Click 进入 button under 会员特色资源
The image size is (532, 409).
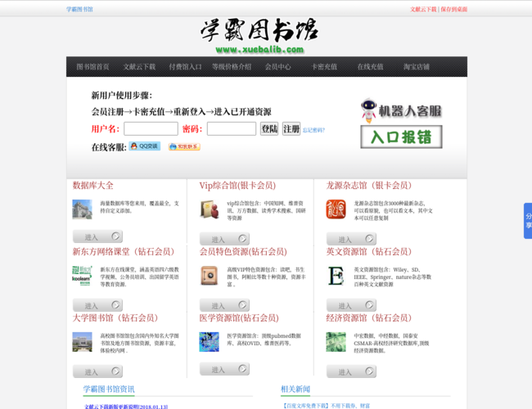pyautogui.click(x=224, y=305)
